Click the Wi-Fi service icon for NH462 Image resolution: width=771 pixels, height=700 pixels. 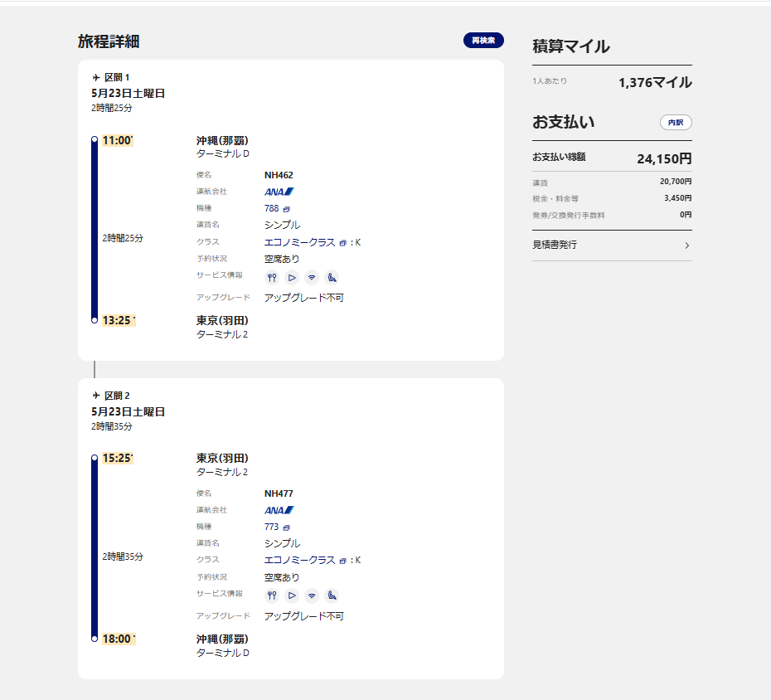tap(312, 278)
